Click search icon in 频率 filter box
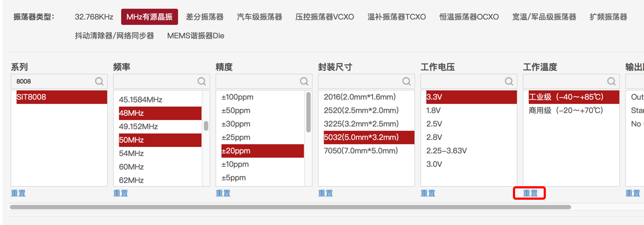Image resolution: width=644 pixels, height=225 pixels. pyautogui.click(x=202, y=81)
